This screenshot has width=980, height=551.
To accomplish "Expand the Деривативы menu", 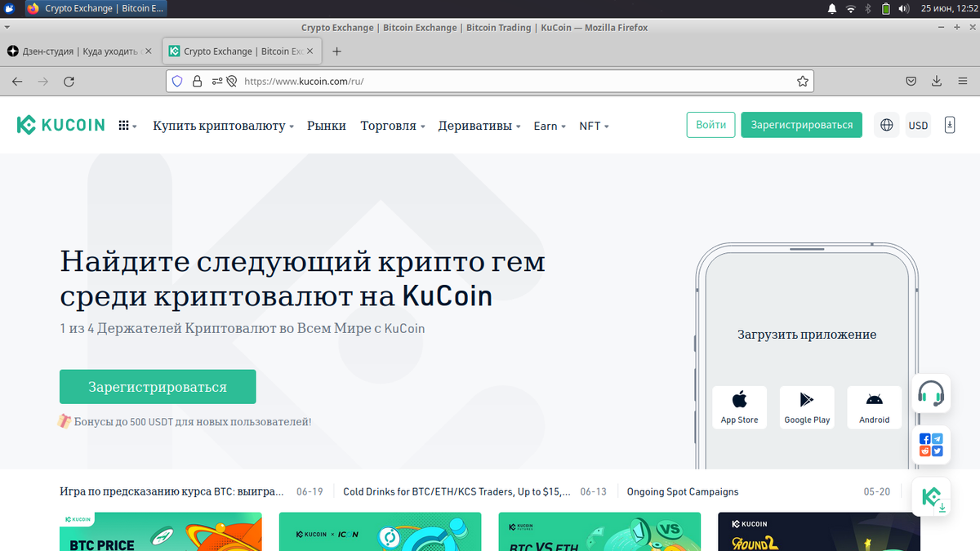I will (x=479, y=126).
